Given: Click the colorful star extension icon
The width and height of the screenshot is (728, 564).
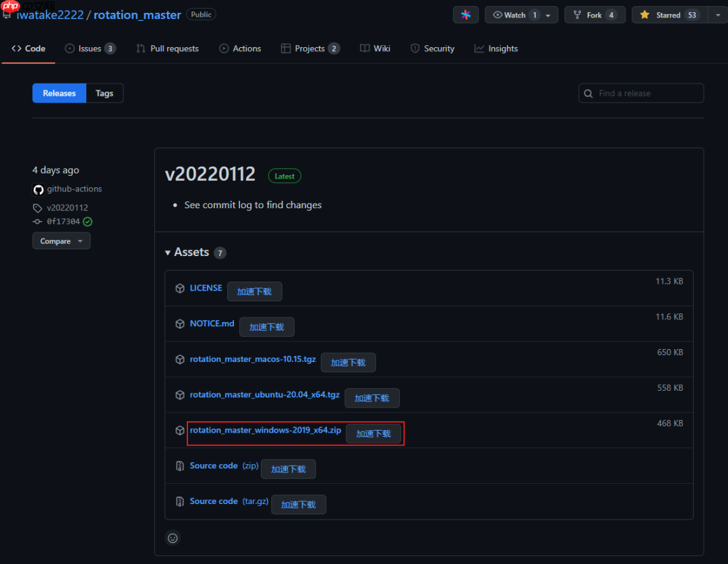Looking at the screenshot, I should coord(466,15).
